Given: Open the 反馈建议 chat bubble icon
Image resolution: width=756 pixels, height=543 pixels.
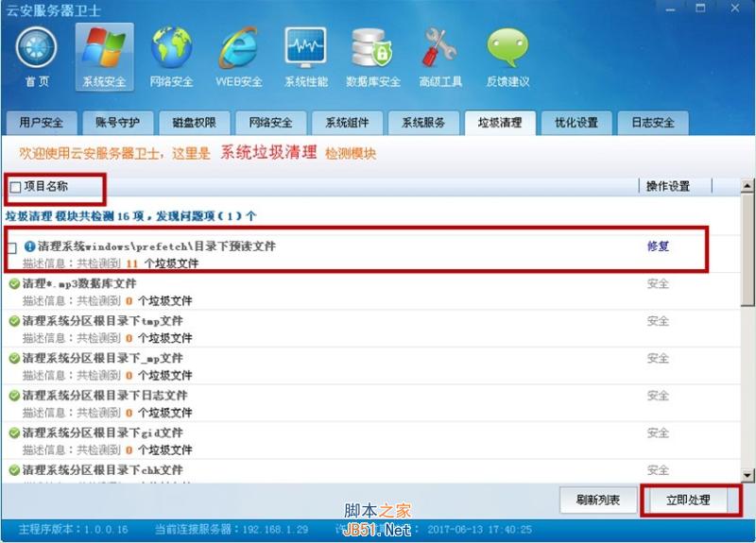Looking at the screenshot, I should coord(507,48).
